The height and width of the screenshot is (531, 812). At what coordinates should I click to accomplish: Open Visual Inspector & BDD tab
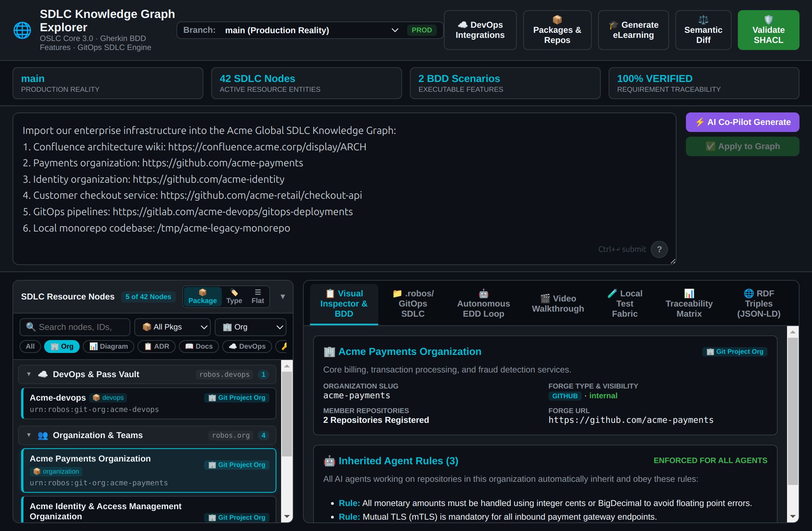[x=344, y=304]
